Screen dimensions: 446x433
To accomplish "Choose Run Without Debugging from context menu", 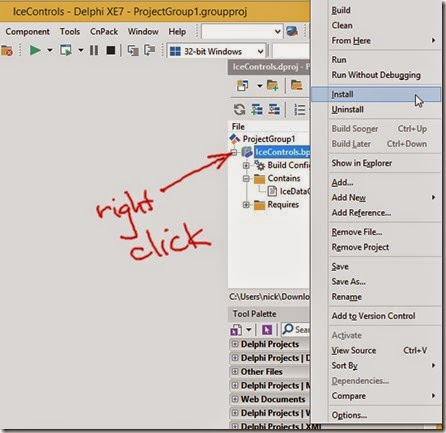I will pyautogui.click(x=376, y=75).
